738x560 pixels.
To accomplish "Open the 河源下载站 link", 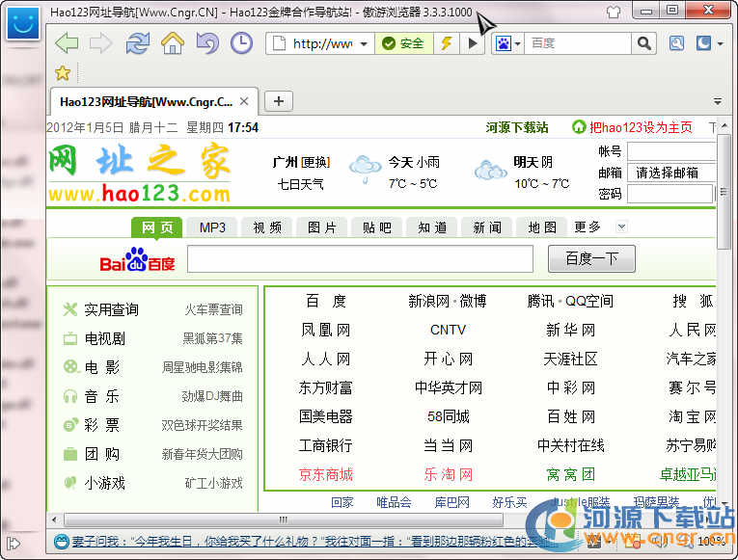I will 517,127.
